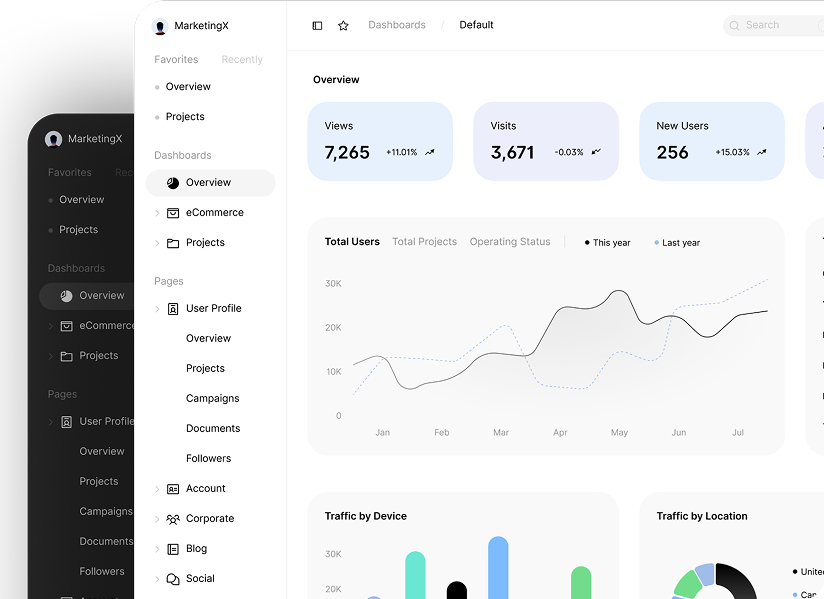The width and height of the screenshot is (824, 599).
Task: Expand the Blog section chevron
Action: pos(157,549)
